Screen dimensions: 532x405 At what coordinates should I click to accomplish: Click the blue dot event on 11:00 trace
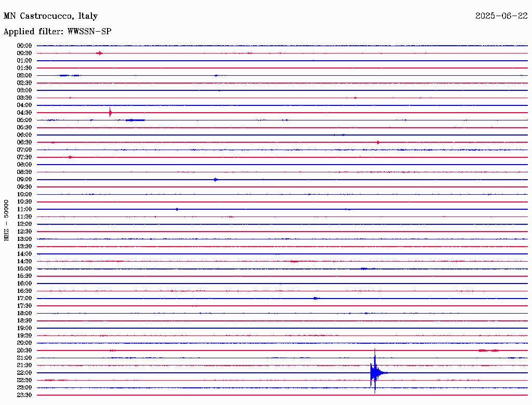pyautogui.click(x=177, y=209)
